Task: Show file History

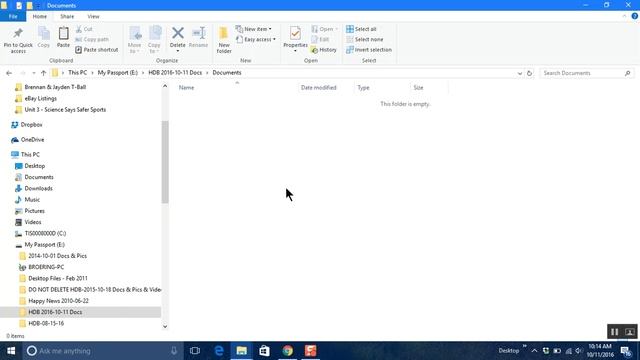Action: pyautogui.click(x=324, y=50)
